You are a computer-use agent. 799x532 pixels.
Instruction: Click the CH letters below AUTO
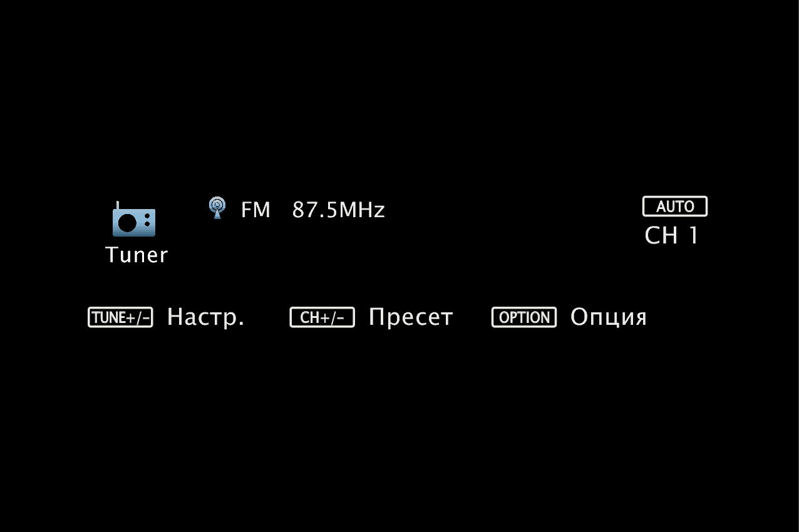(661, 236)
